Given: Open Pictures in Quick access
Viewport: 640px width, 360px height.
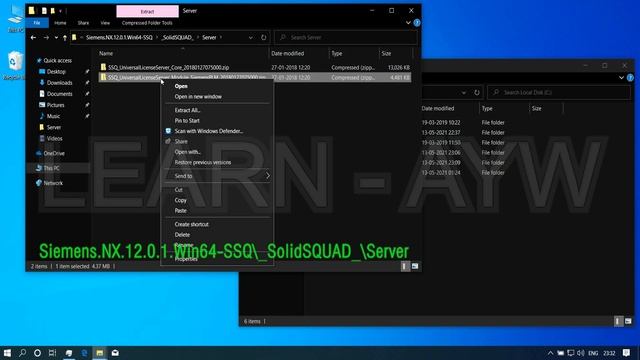Looking at the screenshot, I should tap(55, 105).
